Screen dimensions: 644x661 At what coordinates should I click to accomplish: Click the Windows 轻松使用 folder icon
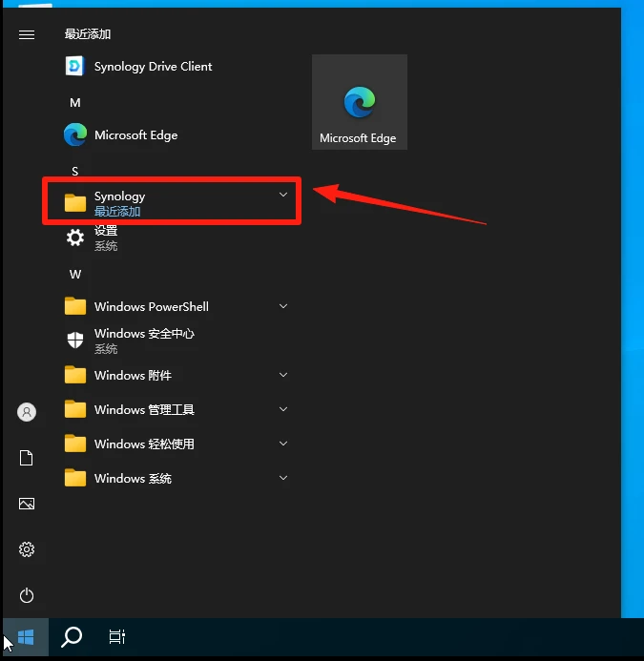[x=75, y=444]
